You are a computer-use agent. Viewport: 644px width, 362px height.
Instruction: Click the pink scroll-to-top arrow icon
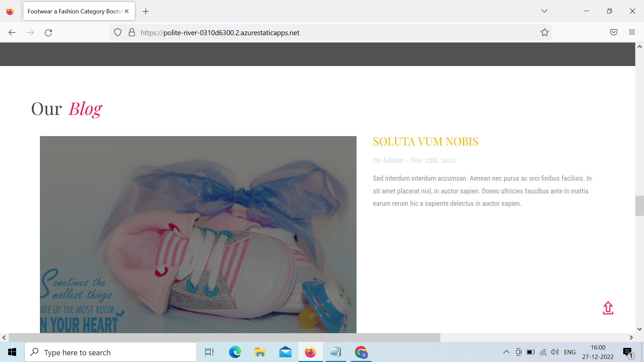coord(608,308)
